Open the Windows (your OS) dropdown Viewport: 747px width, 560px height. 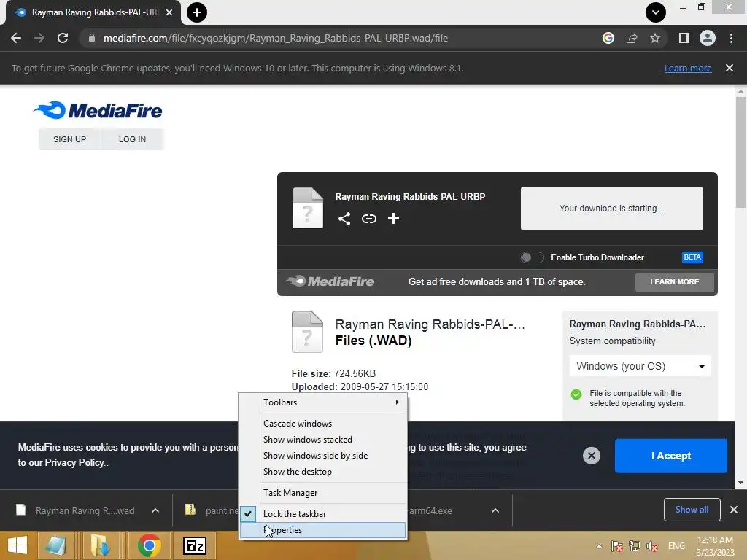click(640, 366)
